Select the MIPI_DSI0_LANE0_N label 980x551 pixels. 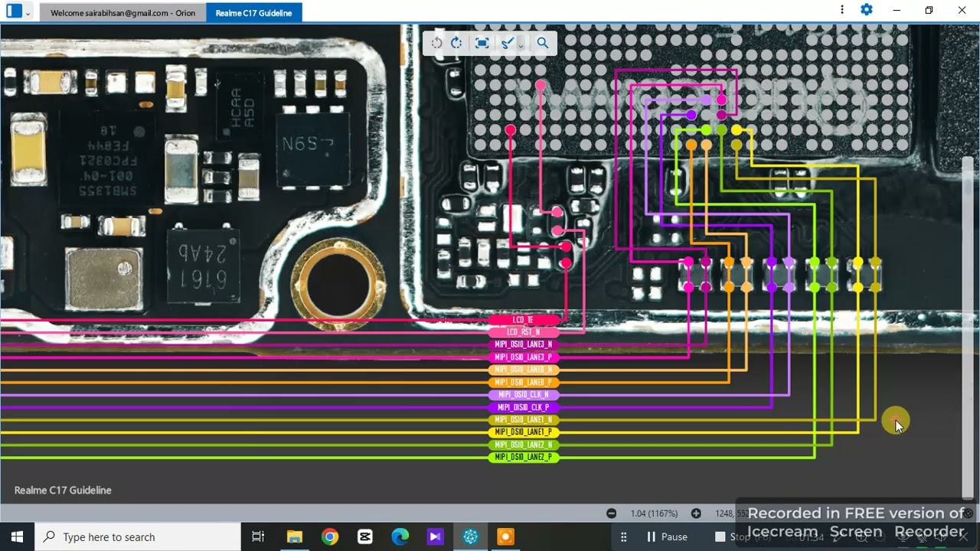point(524,370)
